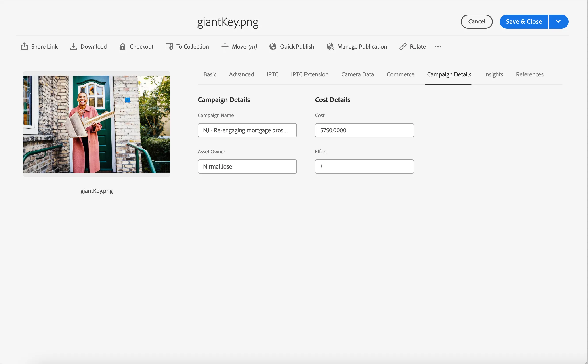Click the Move crosshair icon

pos(225,46)
